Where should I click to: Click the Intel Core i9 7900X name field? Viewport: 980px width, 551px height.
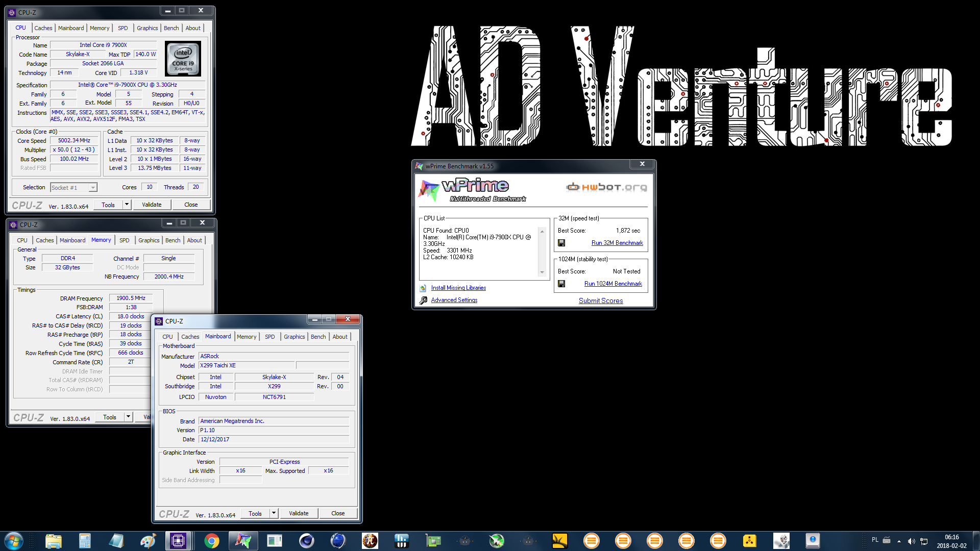coord(103,45)
